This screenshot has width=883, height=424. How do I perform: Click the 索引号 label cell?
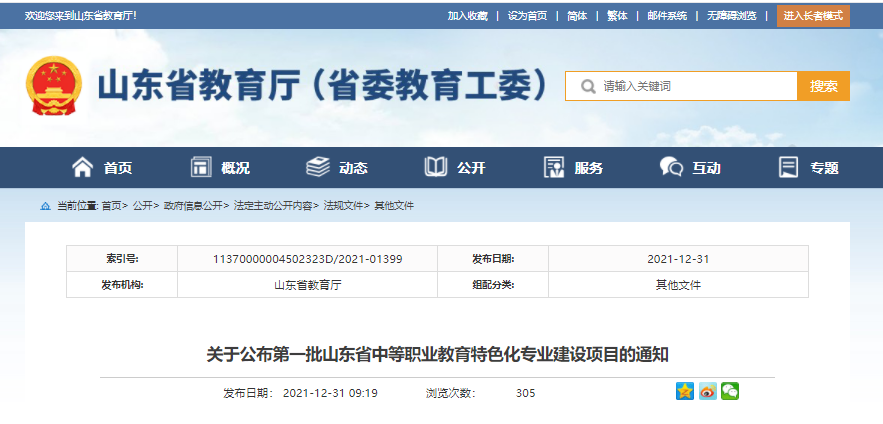122,259
